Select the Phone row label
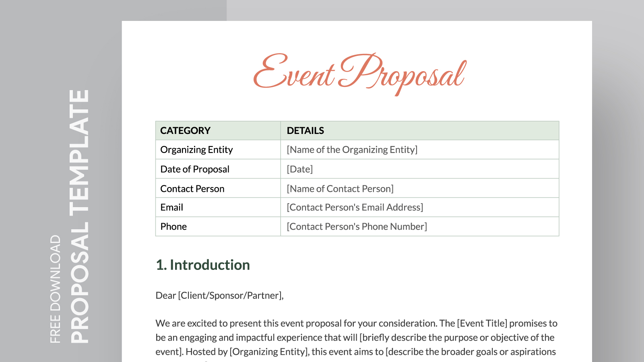This screenshot has height=362, width=644. 173,227
